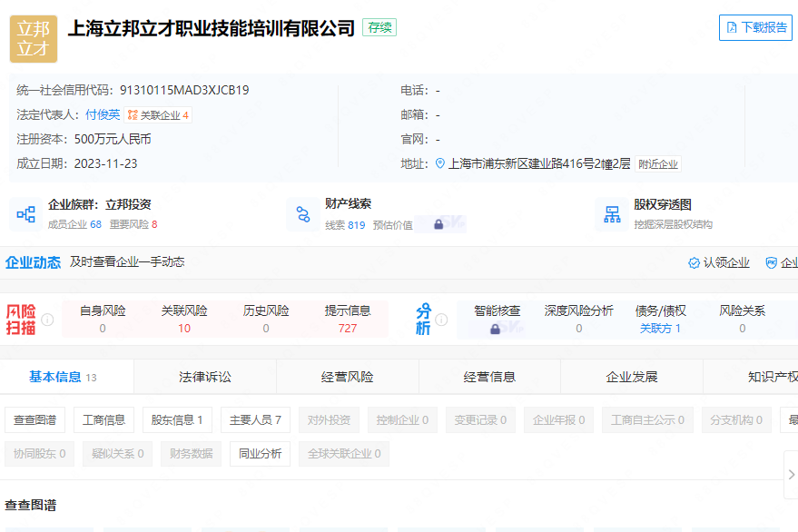The width and height of the screenshot is (798, 532).
Task: Click the info icon beside 分析
Action: tap(441, 320)
